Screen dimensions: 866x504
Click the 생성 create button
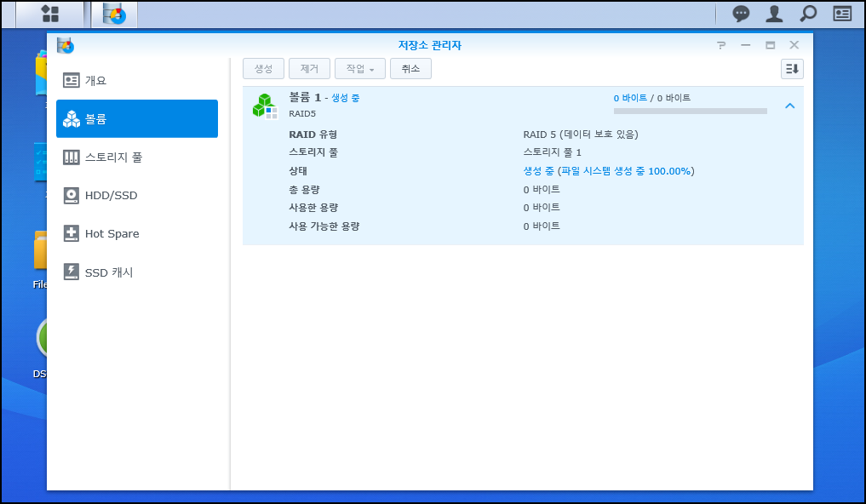point(263,69)
